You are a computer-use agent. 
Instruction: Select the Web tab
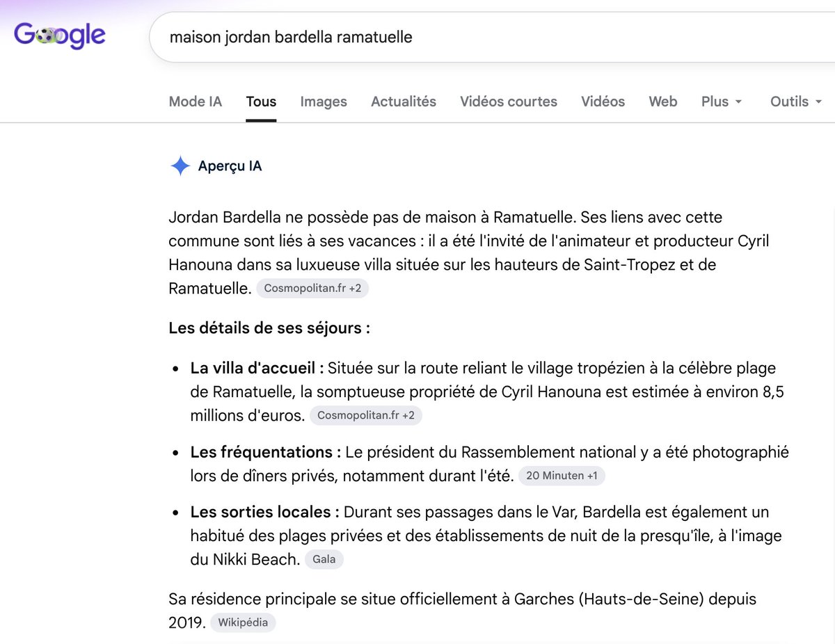coord(662,102)
